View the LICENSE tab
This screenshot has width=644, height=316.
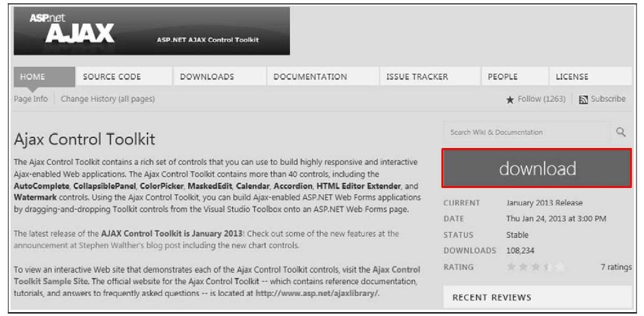click(x=591, y=77)
